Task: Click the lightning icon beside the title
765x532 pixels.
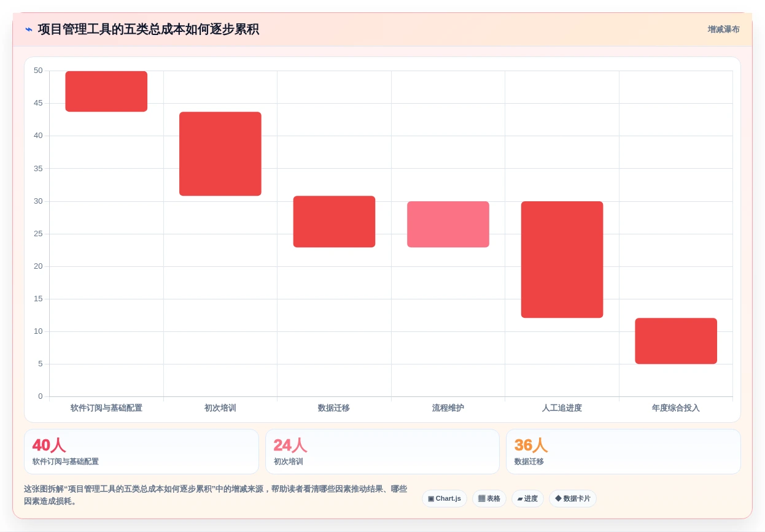Action: pos(29,29)
